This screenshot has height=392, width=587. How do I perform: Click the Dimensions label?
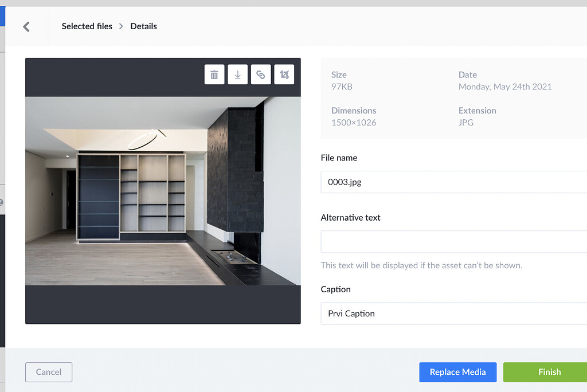[354, 111]
